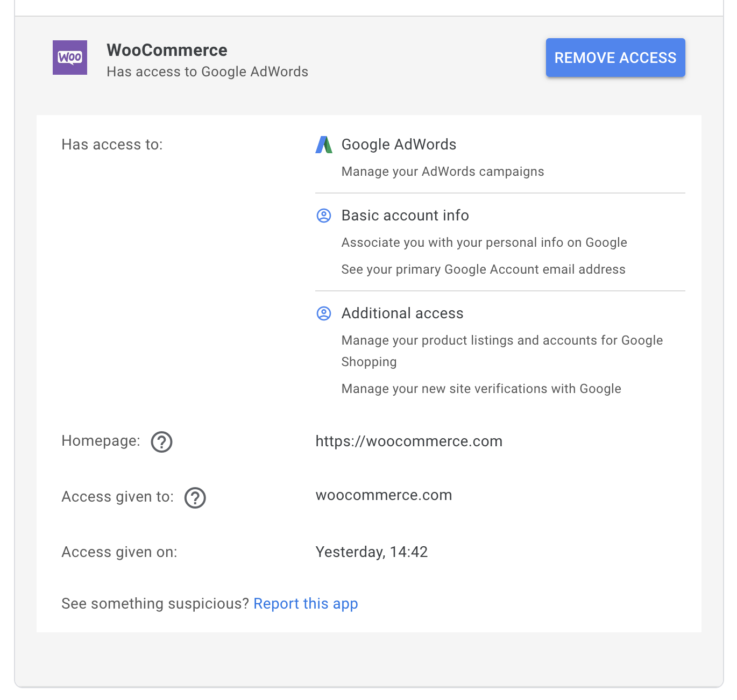This screenshot has height=700, width=737.
Task: Click the Additional access person icon
Action: [x=324, y=313]
